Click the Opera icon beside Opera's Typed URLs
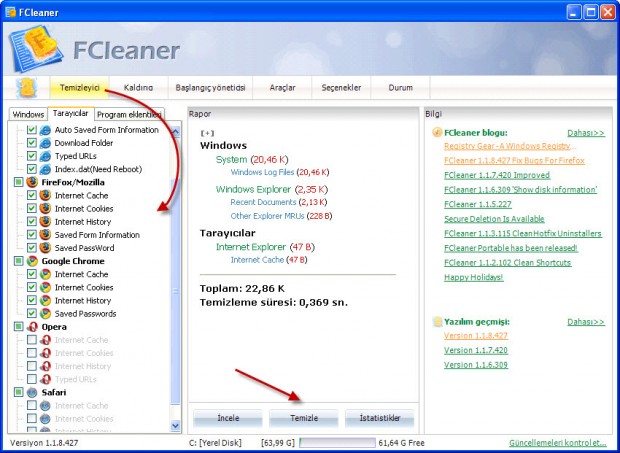620x453 pixels. click(x=45, y=379)
